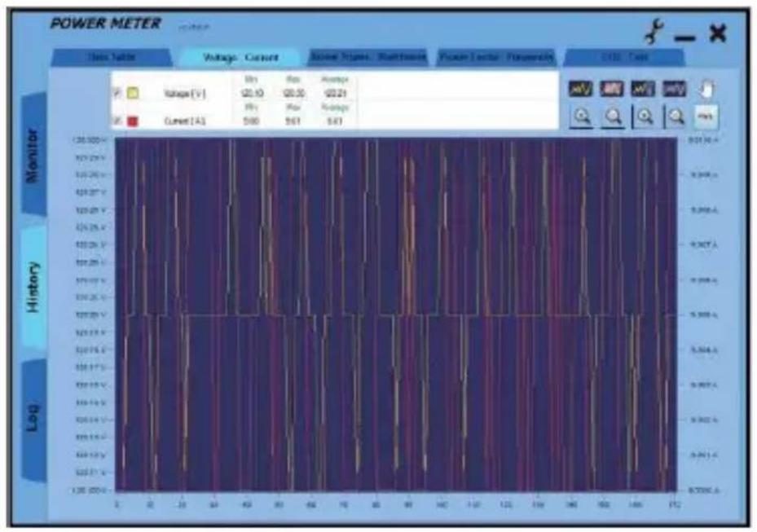Screen dimensions: 757x532
Task: Click the Voltage Min value 120.10
Action: 252,93
